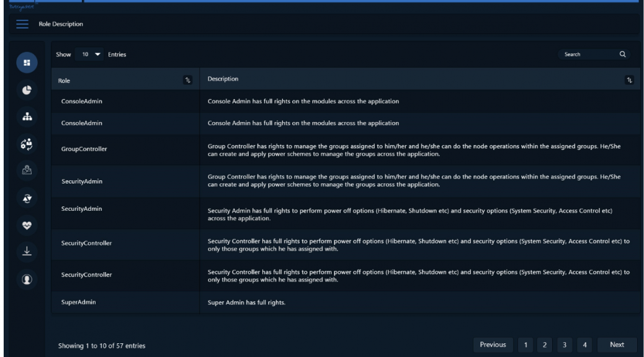Go to page 2 of entries
The height and width of the screenshot is (357, 644).
(545, 345)
